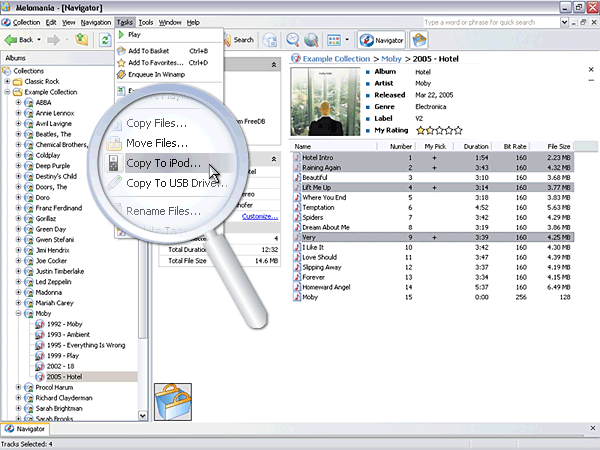This screenshot has width=600, height=450.
Task: Click the Spiders track music icon
Action: [297, 217]
